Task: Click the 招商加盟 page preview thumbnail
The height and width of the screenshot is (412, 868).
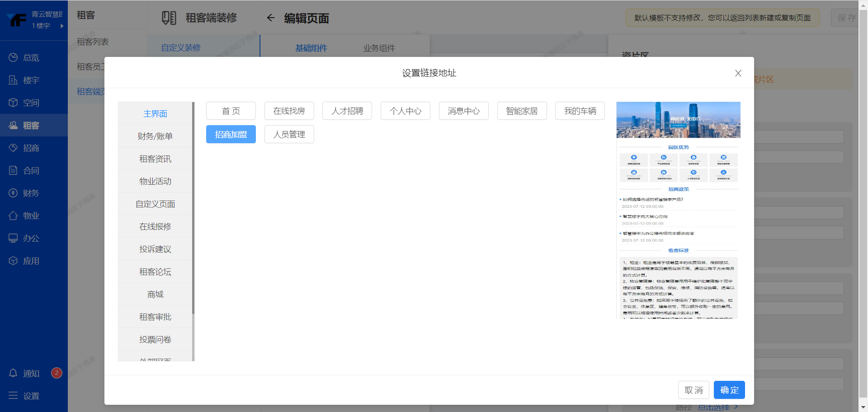Action: tap(678, 210)
